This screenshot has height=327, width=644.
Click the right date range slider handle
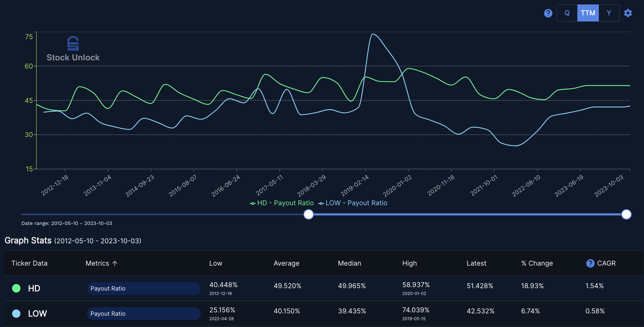(x=626, y=214)
